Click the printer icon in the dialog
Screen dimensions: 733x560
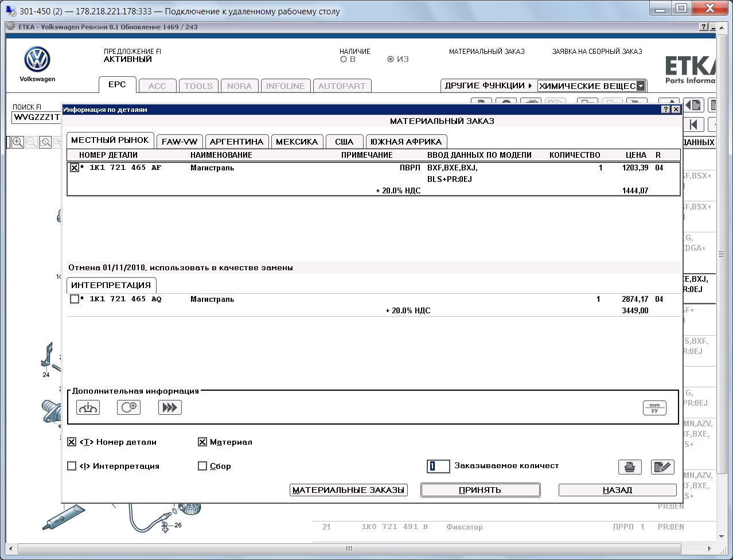click(630, 467)
